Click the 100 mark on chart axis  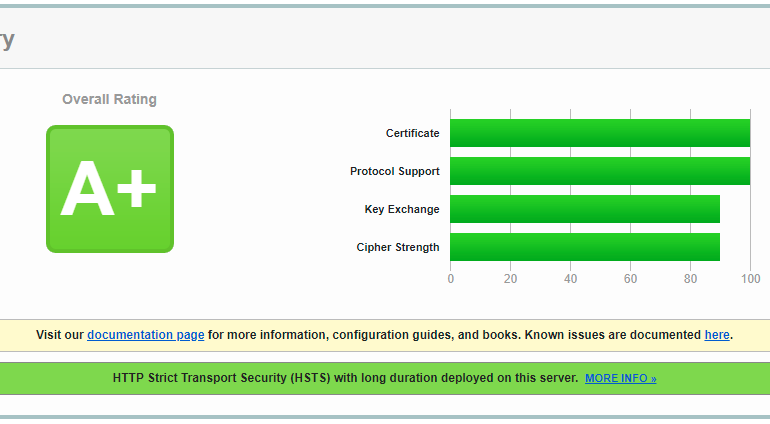click(750, 279)
